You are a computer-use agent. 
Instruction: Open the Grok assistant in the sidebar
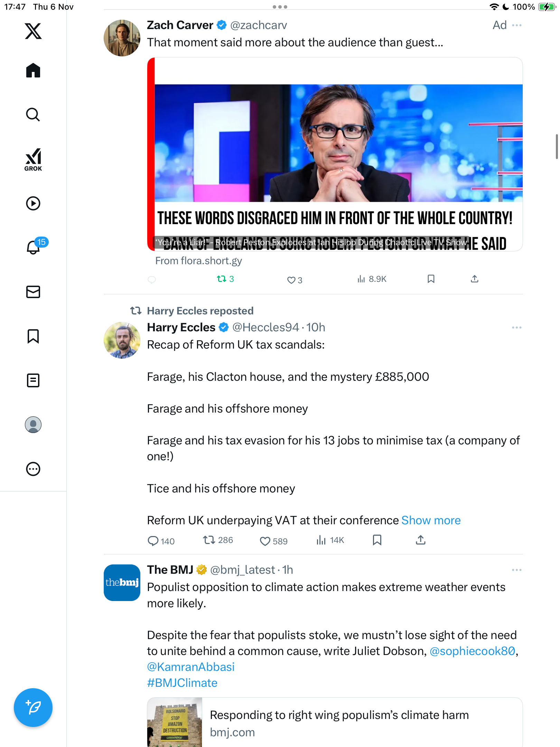coord(33,160)
